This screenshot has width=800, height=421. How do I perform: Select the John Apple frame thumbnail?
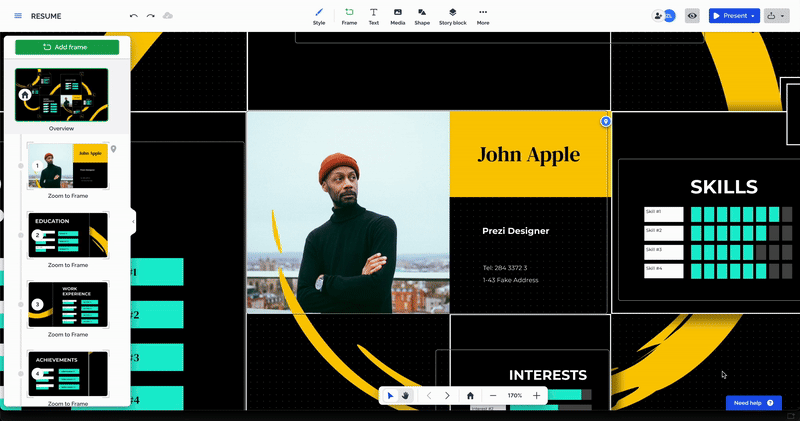(68, 166)
